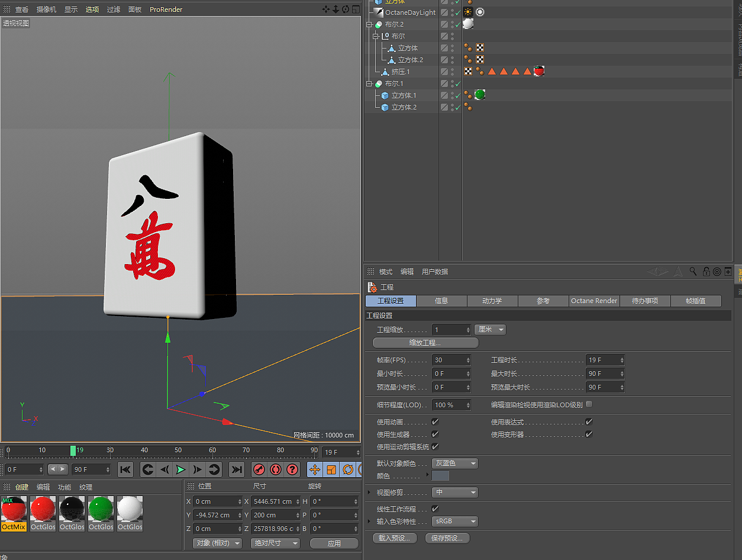The image size is (742, 560).
Task: Play animation forwards with green arrow
Action: 181,469
